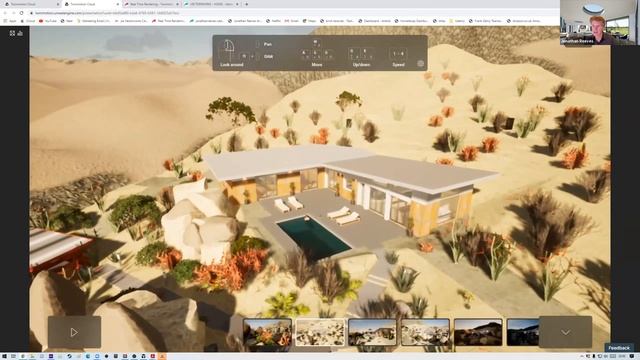
Task: Select the fifth view thumbnail at dusk
Action: (x=478, y=333)
